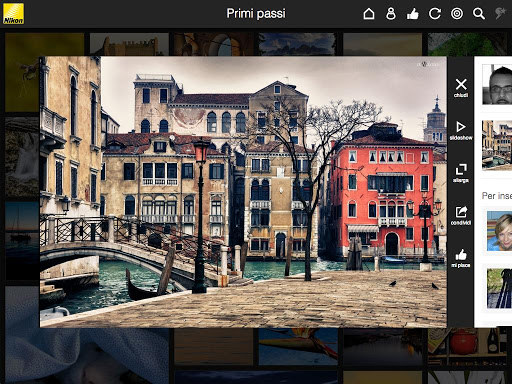Open the author's avatar photo

[497, 85]
